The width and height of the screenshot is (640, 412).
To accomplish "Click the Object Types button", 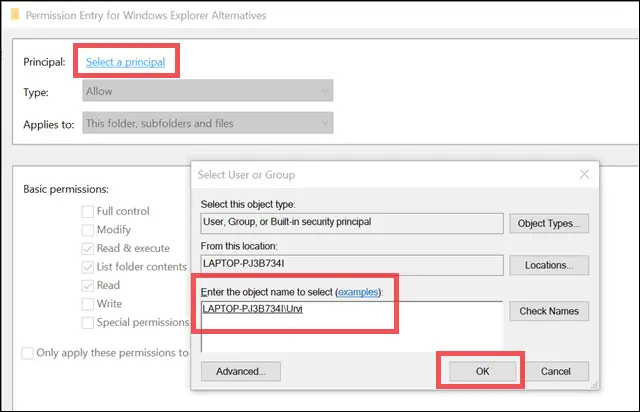I will point(547,223).
